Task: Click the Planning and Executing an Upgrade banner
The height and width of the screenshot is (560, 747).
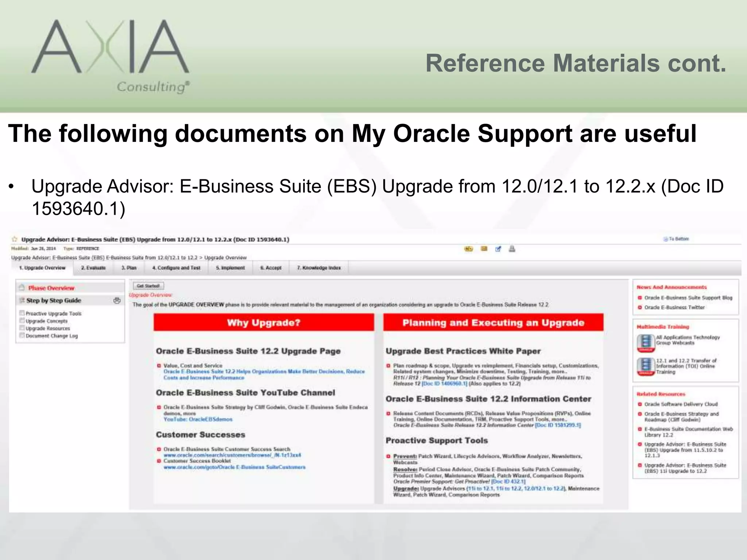Action: click(x=493, y=323)
